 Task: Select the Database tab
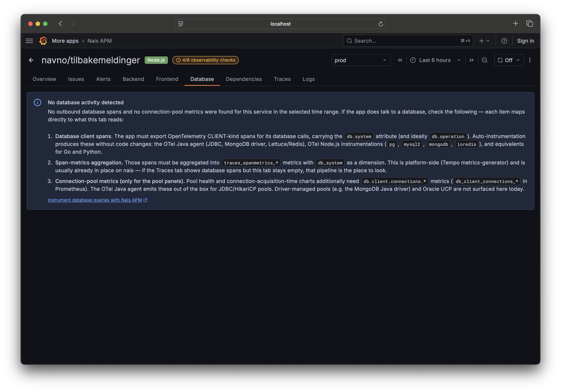tap(202, 79)
